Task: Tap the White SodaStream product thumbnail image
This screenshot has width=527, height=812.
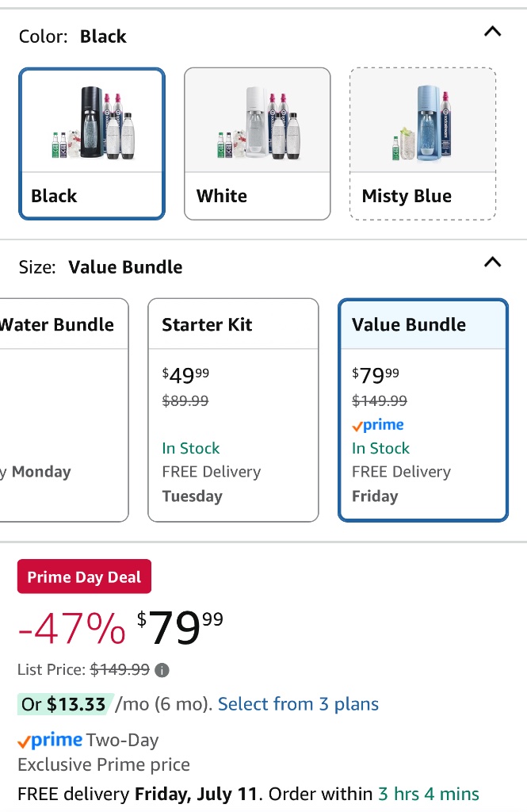Action: pyautogui.click(x=257, y=121)
